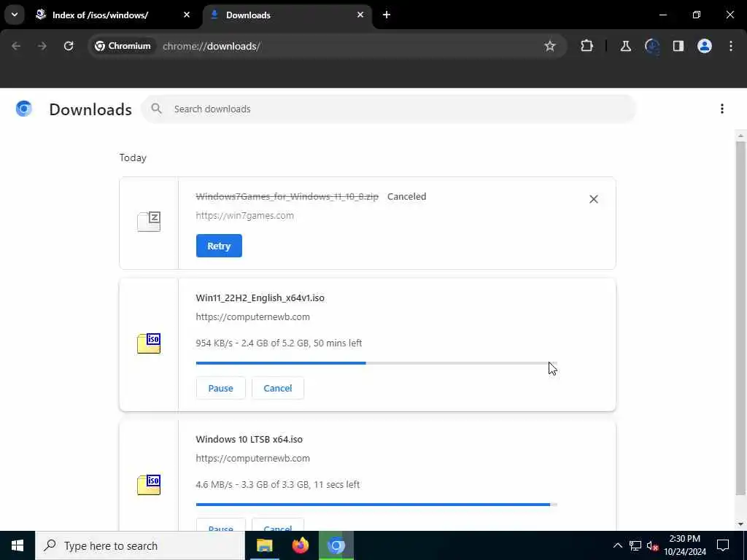Click the downloads page vertical scrollbar
This screenshot has height=560, width=747.
pyautogui.click(x=740, y=318)
